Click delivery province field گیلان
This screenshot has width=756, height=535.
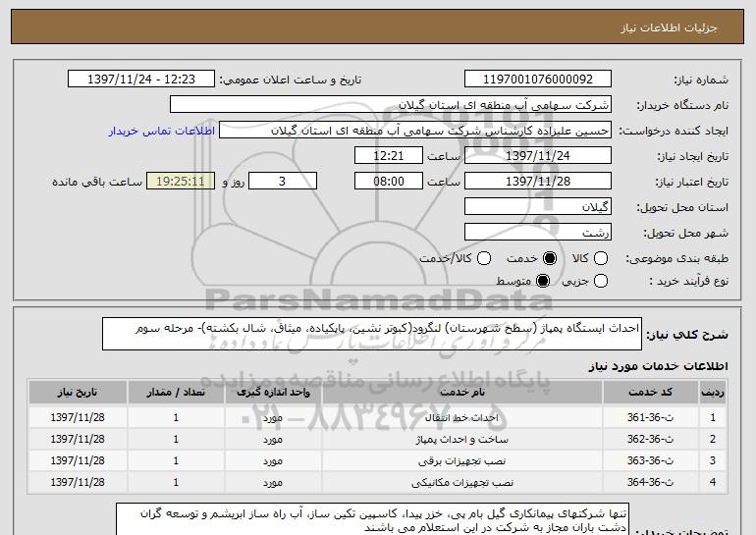(538, 207)
